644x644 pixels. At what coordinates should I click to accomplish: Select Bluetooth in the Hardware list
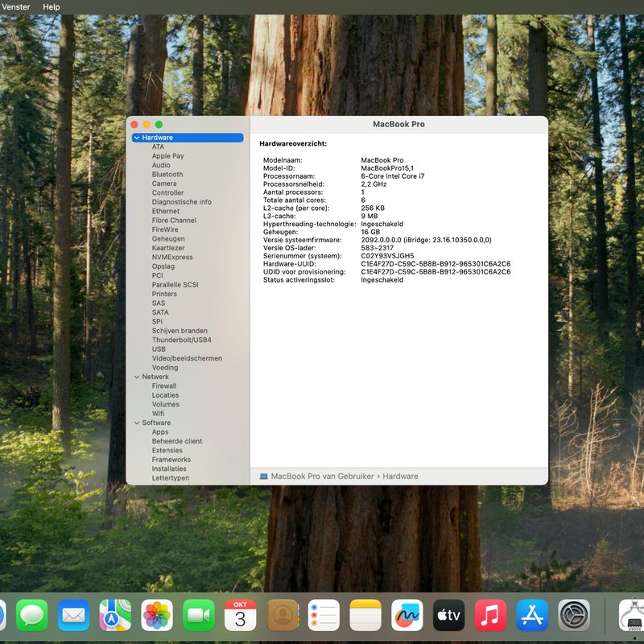click(167, 175)
